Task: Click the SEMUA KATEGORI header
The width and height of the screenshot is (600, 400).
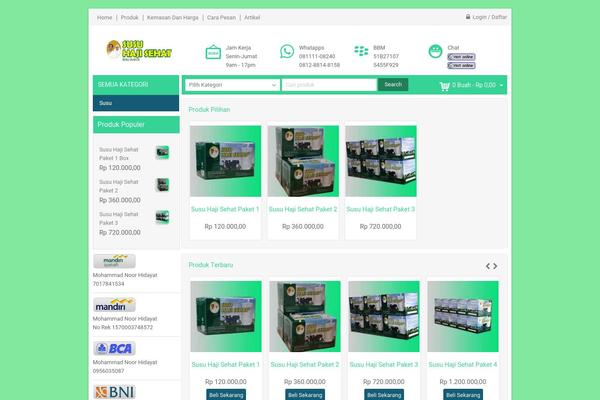Action: [136, 85]
